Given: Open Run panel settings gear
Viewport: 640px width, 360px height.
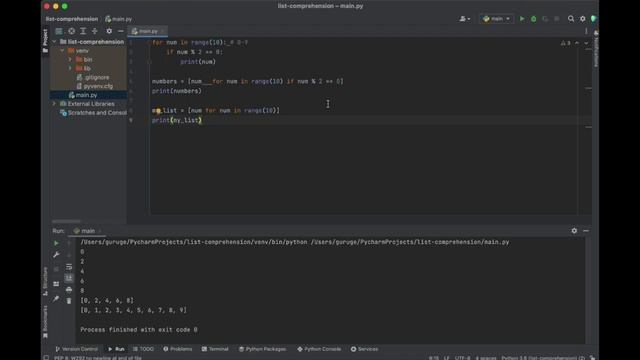Looking at the screenshot, I should point(574,231).
